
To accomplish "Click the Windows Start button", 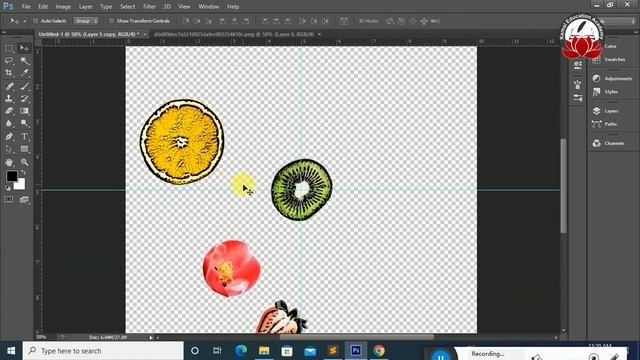I will tap(11, 351).
